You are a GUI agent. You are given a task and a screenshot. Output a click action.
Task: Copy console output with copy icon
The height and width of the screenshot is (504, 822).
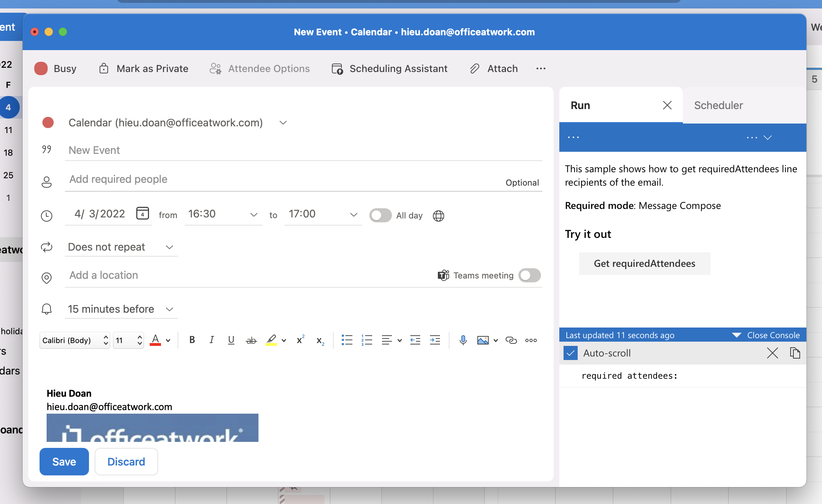tap(794, 353)
